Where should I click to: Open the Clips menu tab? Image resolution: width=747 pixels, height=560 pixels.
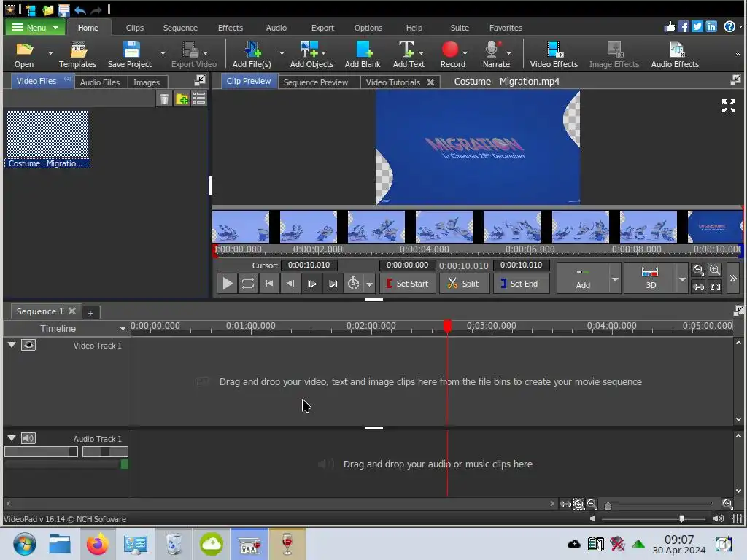pyautogui.click(x=135, y=28)
